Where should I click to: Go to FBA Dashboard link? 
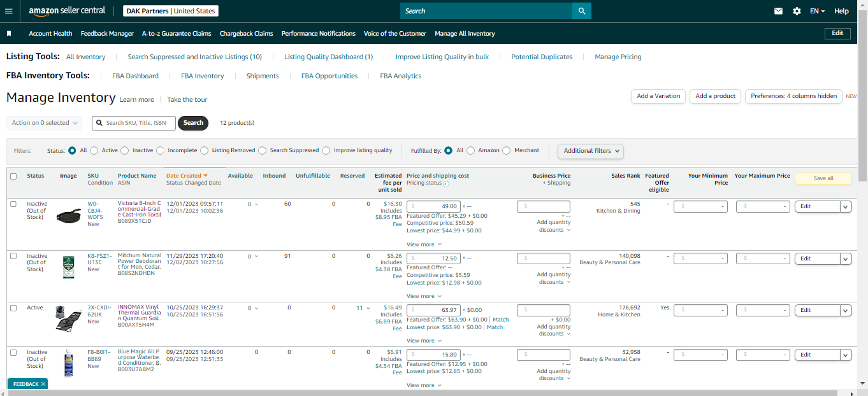click(x=135, y=76)
